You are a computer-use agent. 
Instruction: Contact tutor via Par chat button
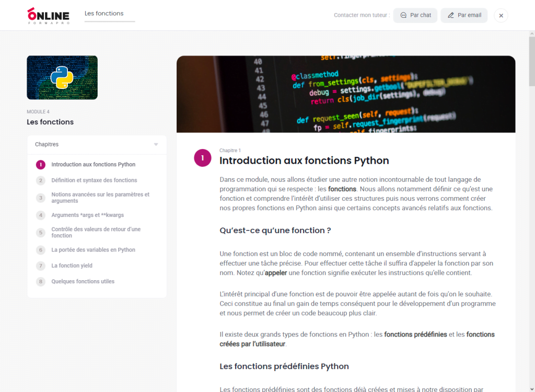(415, 15)
